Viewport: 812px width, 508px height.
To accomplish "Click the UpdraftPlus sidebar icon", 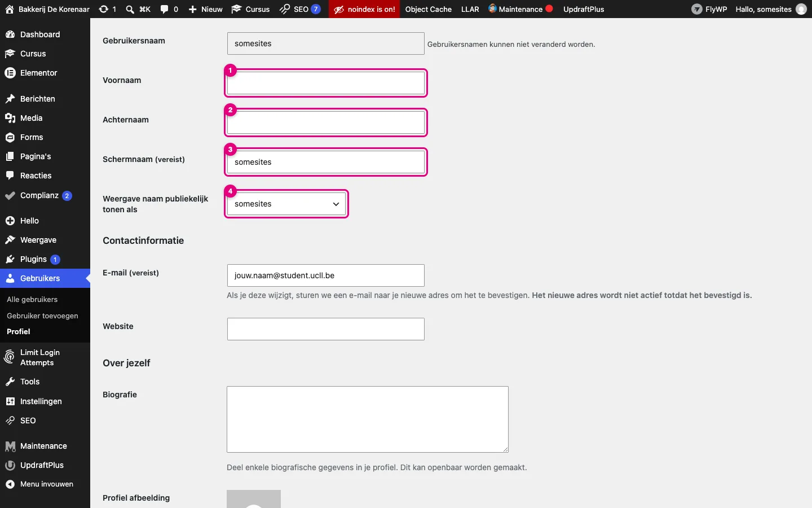I will pos(10,465).
